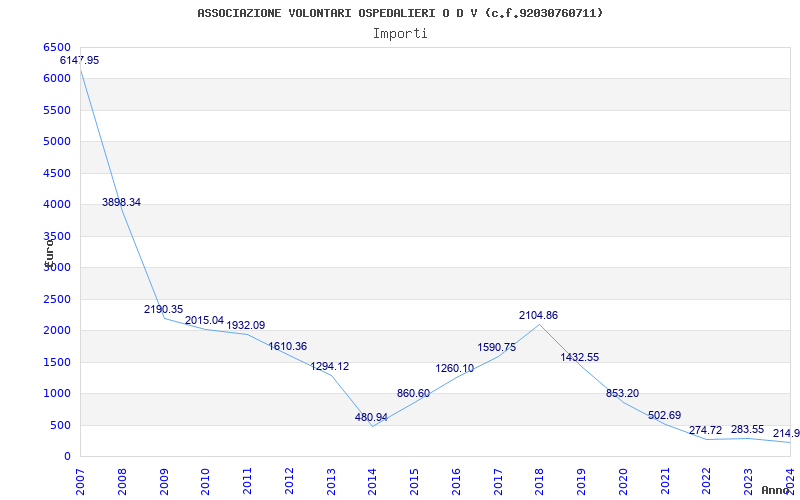Screen dimensions: 800x500
Task: Click the 2000 y-axis tick label
Action: tap(57, 331)
